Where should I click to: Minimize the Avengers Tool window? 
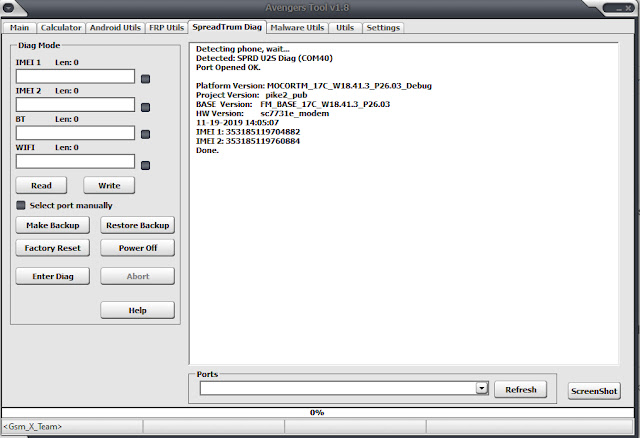[619, 8]
